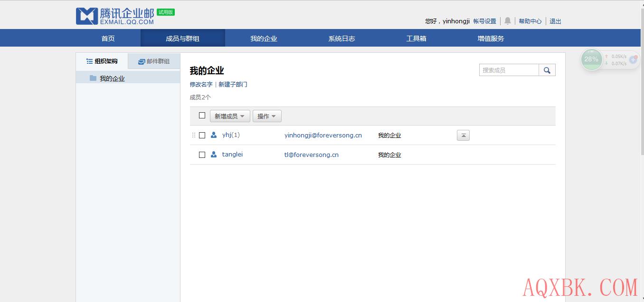Click the 我的企业 page heading

[x=207, y=70]
